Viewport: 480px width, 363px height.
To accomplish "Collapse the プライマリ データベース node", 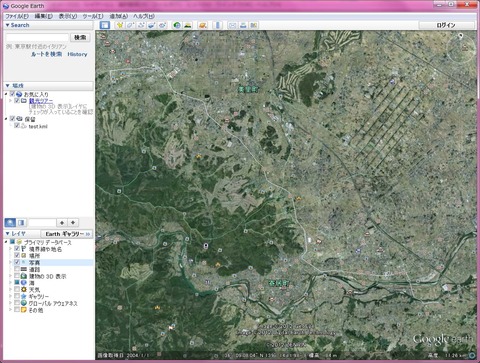I will pyautogui.click(x=6, y=242).
